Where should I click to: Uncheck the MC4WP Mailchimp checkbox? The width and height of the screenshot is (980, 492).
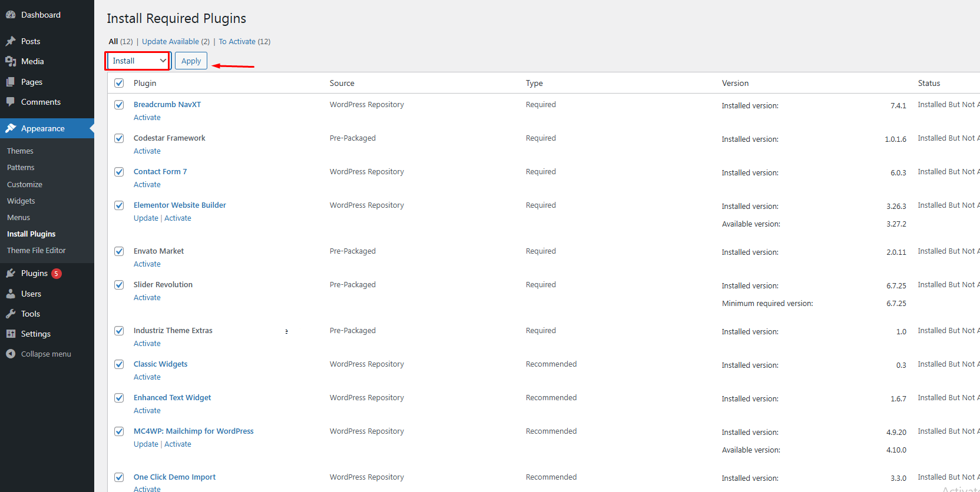pos(119,431)
